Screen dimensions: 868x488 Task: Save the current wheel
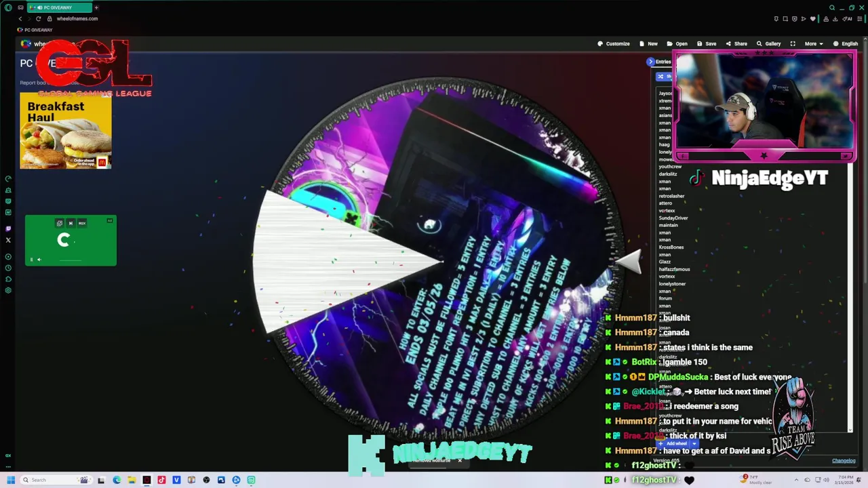707,43
